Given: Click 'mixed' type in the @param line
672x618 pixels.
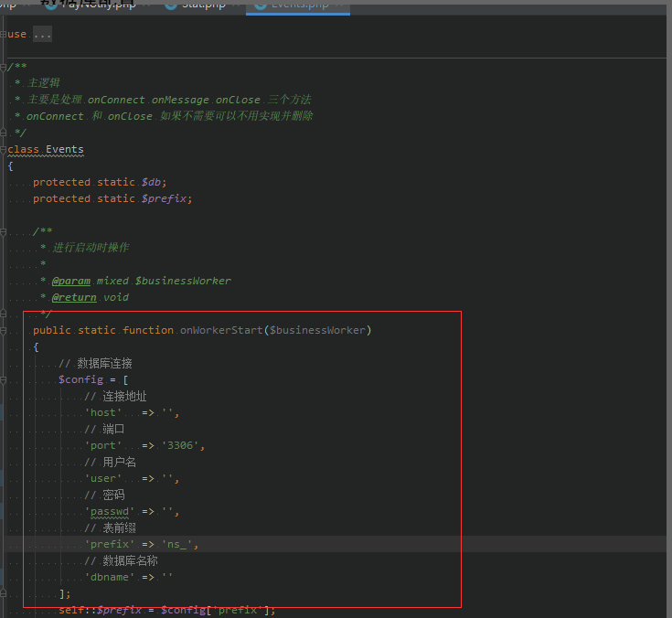Looking at the screenshot, I should (x=112, y=282).
